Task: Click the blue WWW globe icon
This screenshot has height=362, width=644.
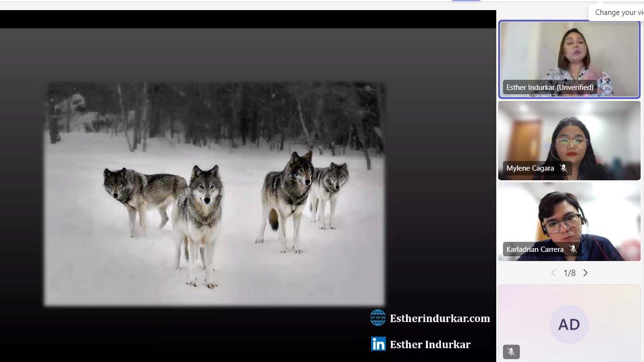Action: [378, 318]
